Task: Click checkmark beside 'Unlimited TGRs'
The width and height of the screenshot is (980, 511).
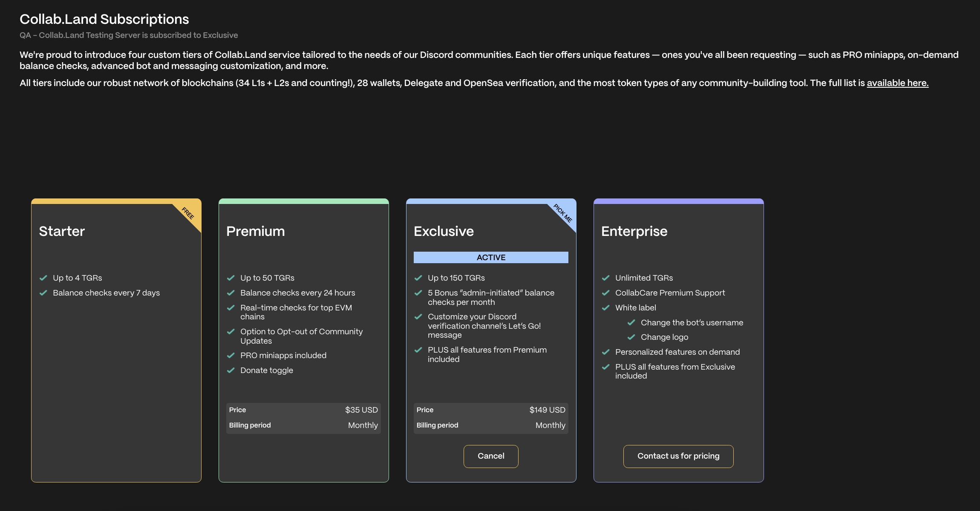Action: [605, 278]
